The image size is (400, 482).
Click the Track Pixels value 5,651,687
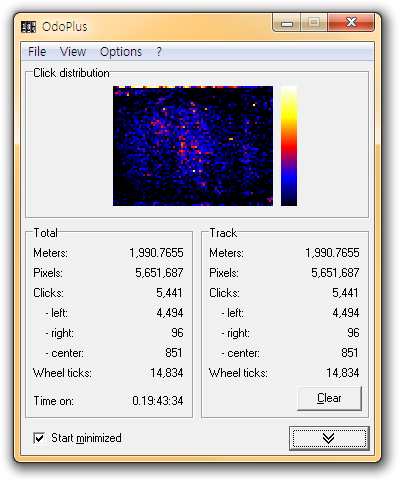point(335,273)
